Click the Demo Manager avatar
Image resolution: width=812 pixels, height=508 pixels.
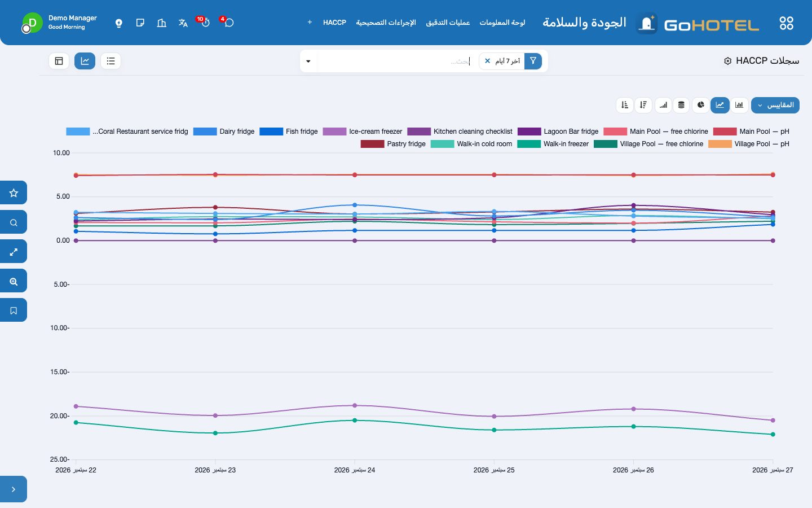(32, 23)
